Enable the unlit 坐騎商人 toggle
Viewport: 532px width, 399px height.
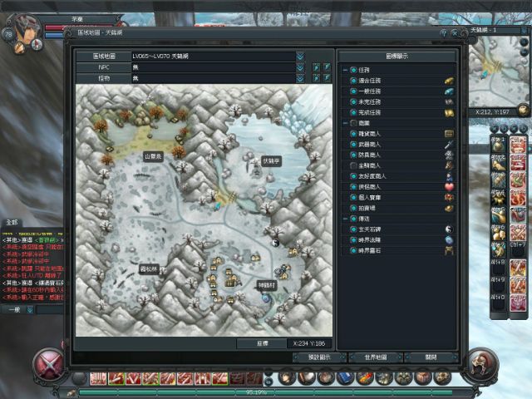click(353, 165)
